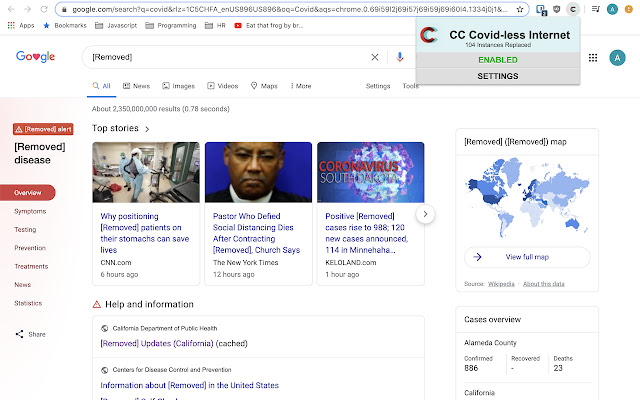Click the alert triangle icon beside Help and information
640x400 pixels.
coord(97,304)
